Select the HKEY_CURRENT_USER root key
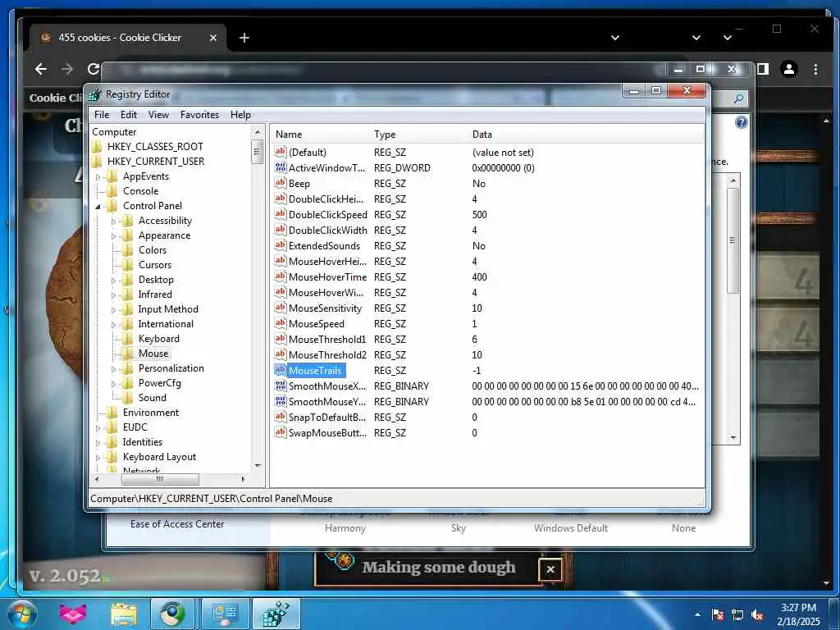This screenshot has width=840, height=630. 155,162
